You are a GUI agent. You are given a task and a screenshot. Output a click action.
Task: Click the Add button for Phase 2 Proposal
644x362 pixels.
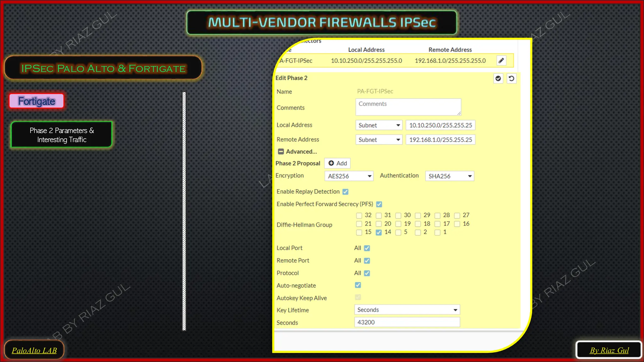(x=337, y=163)
